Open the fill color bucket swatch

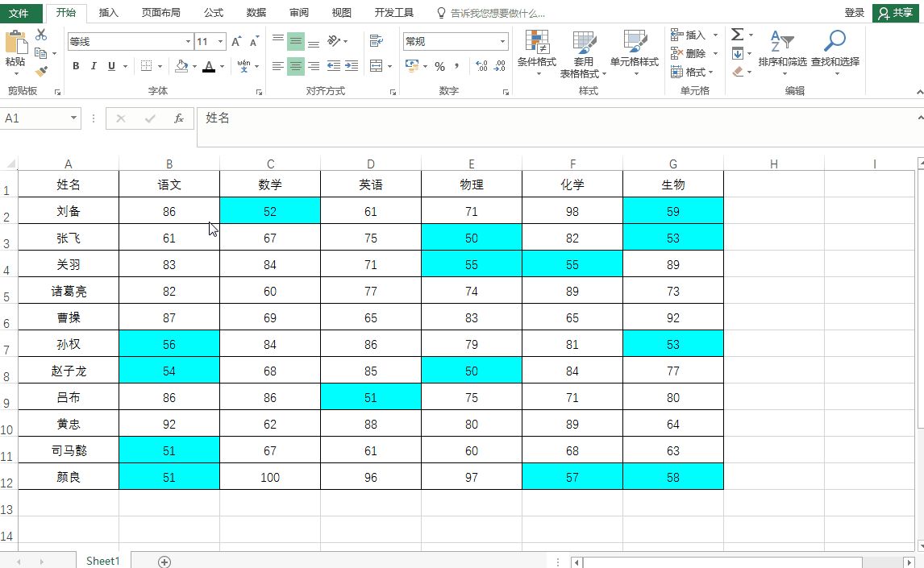tap(181, 67)
